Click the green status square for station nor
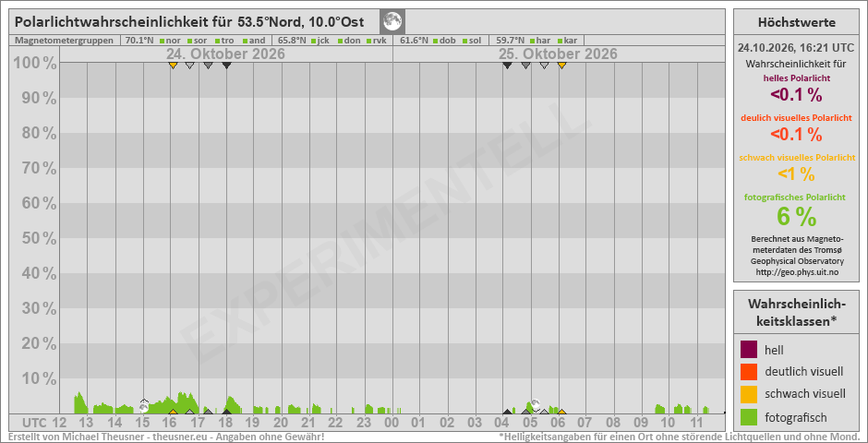868x443 pixels. [x=163, y=41]
